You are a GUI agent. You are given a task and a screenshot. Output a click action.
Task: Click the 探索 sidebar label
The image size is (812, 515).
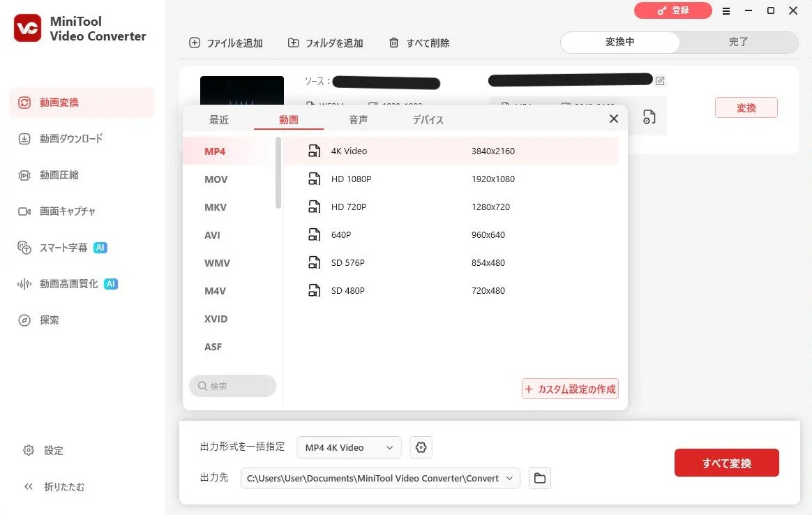[50, 320]
